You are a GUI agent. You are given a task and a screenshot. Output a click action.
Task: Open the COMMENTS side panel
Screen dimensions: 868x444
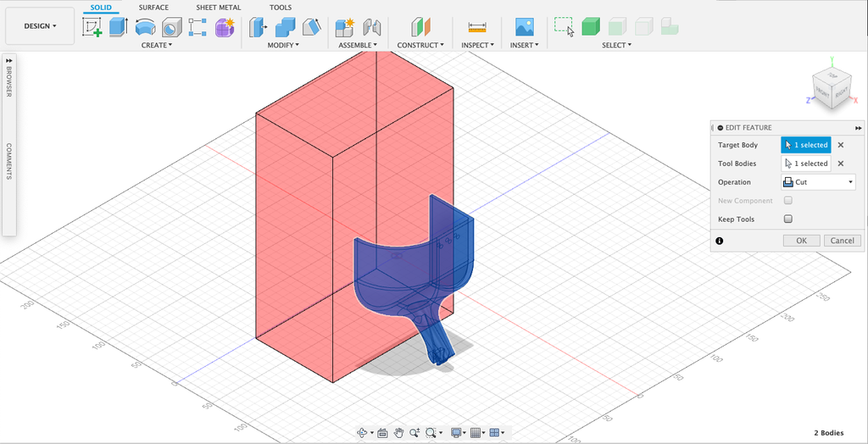8,162
